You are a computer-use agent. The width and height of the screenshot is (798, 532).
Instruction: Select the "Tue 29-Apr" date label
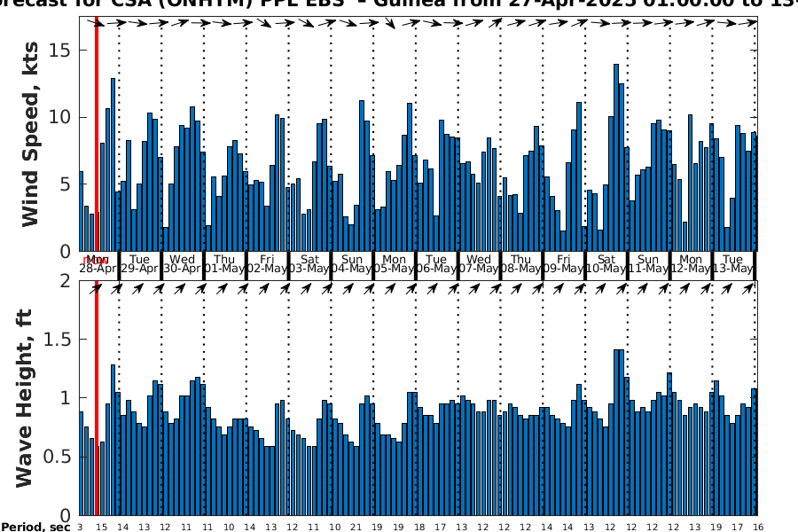(x=139, y=264)
